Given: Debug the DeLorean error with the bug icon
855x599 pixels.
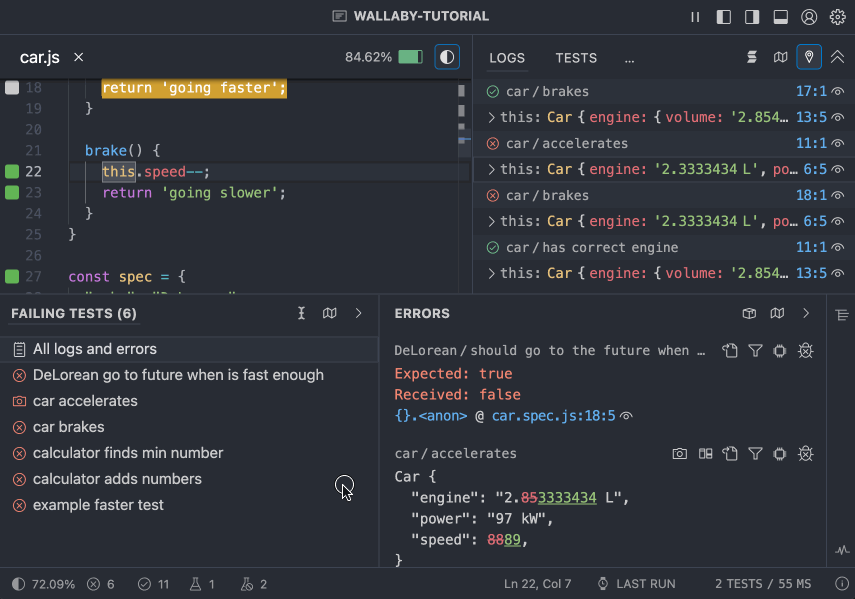Looking at the screenshot, I should click(x=805, y=350).
